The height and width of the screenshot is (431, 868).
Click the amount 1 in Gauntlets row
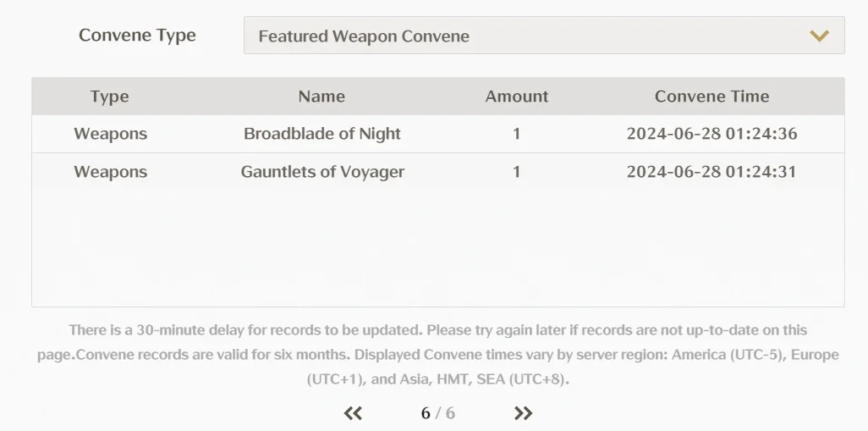(x=516, y=172)
